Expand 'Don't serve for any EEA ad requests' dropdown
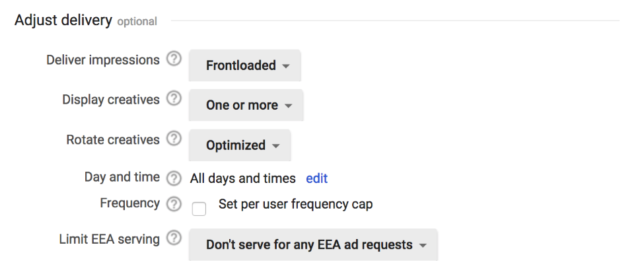The width and height of the screenshot is (644, 280). pos(313,245)
